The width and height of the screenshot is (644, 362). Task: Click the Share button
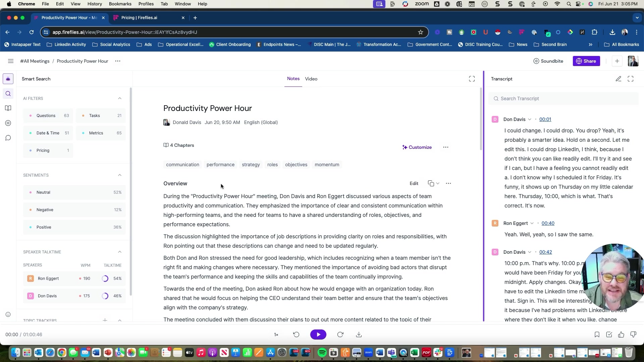tap(586, 61)
